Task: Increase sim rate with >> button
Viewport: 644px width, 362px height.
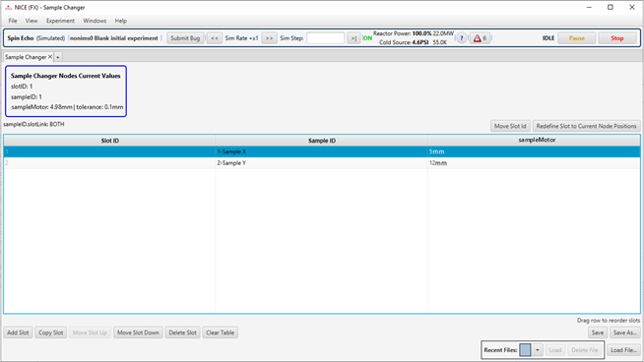Action: [x=269, y=38]
